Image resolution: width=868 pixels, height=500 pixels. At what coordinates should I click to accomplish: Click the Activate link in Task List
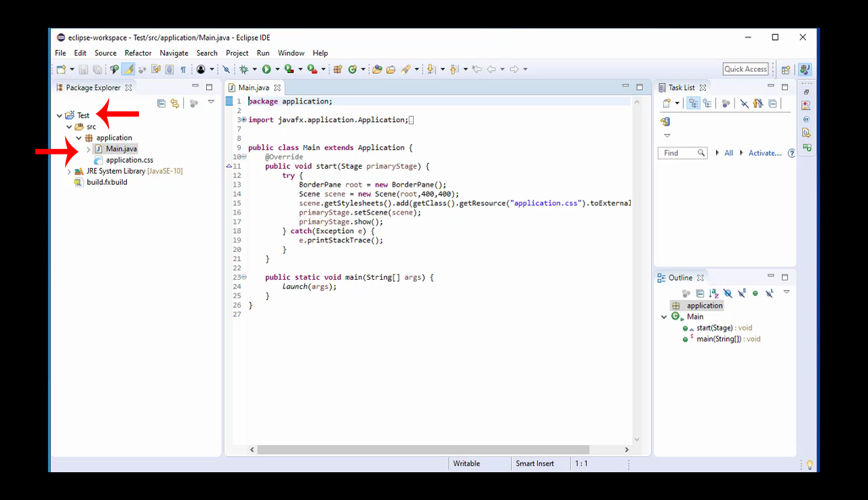pos(764,152)
